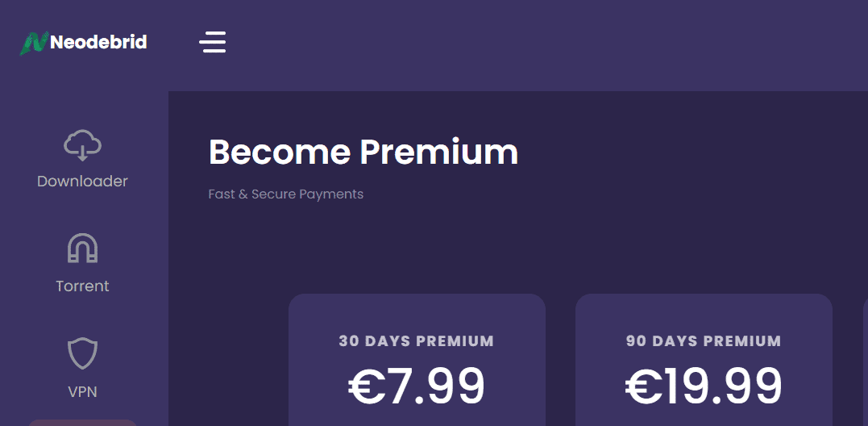Click the €7.99 price
868x426 pixels.
point(417,386)
